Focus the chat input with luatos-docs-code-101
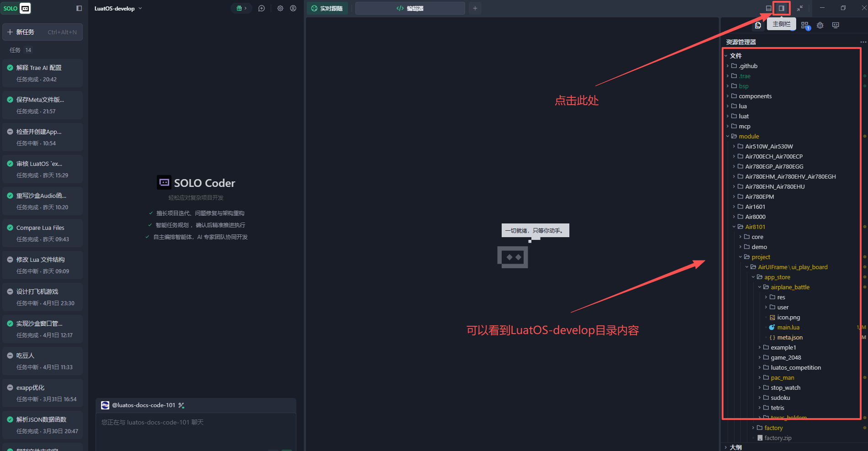 tap(196, 432)
